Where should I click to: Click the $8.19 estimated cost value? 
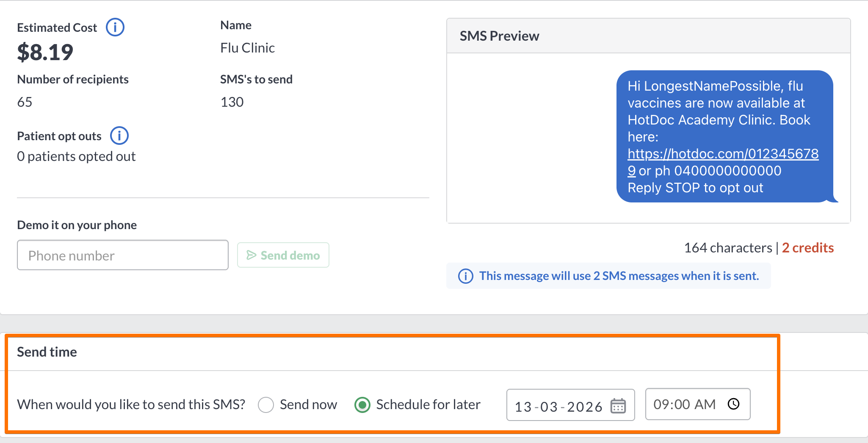[45, 53]
